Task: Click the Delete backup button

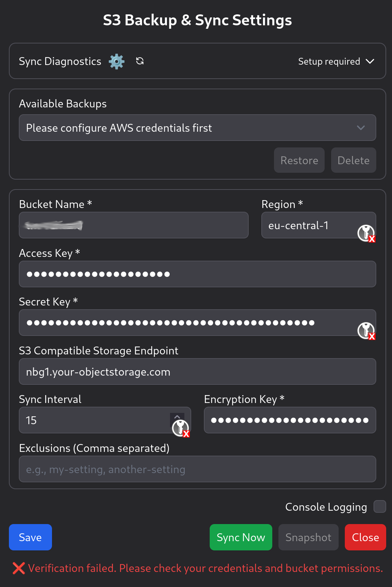Action: (x=353, y=160)
